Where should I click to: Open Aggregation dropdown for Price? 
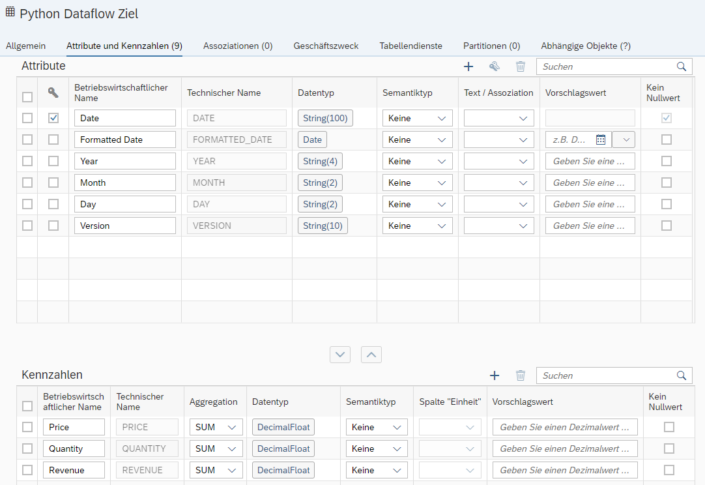click(216, 427)
